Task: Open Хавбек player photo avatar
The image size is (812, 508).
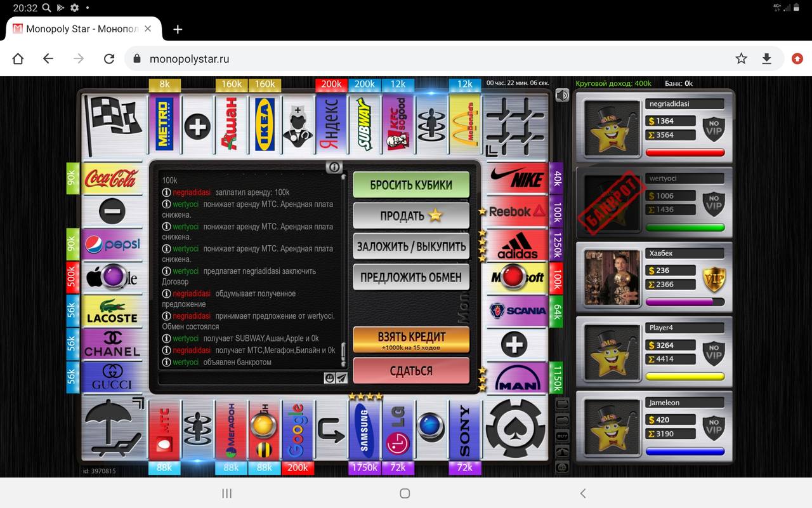Action: [612, 277]
